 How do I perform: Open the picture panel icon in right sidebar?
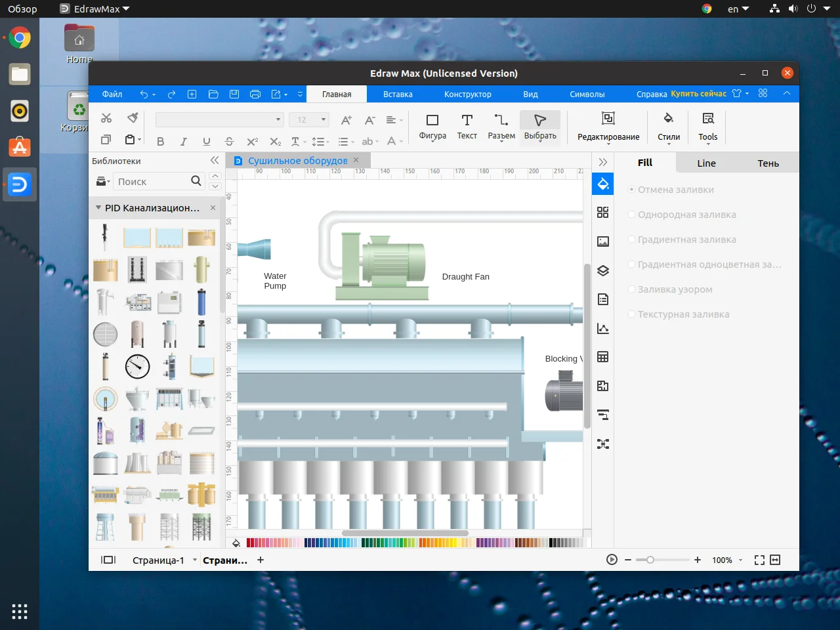[x=602, y=241]
